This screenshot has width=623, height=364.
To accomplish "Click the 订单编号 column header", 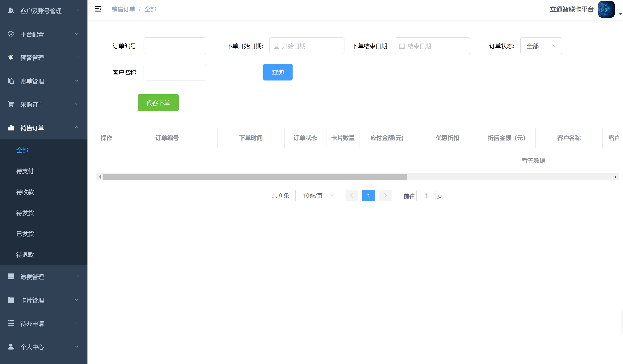I will [167, 138].
